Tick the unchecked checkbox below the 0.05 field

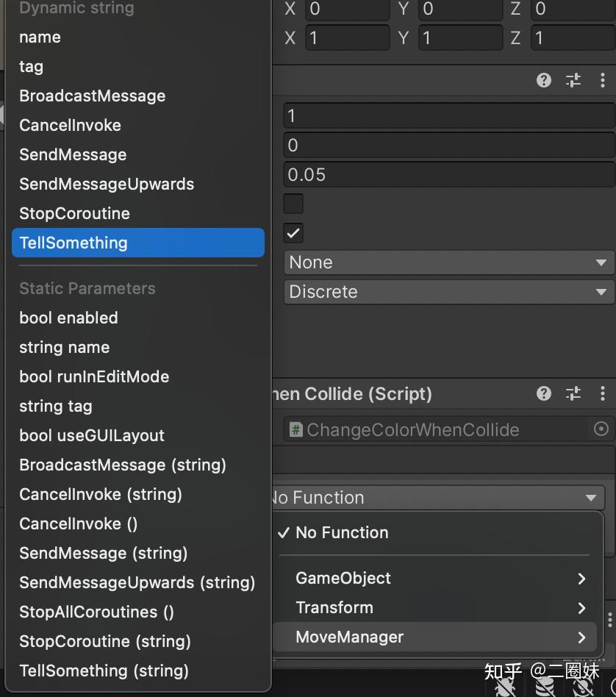point(293,204)
